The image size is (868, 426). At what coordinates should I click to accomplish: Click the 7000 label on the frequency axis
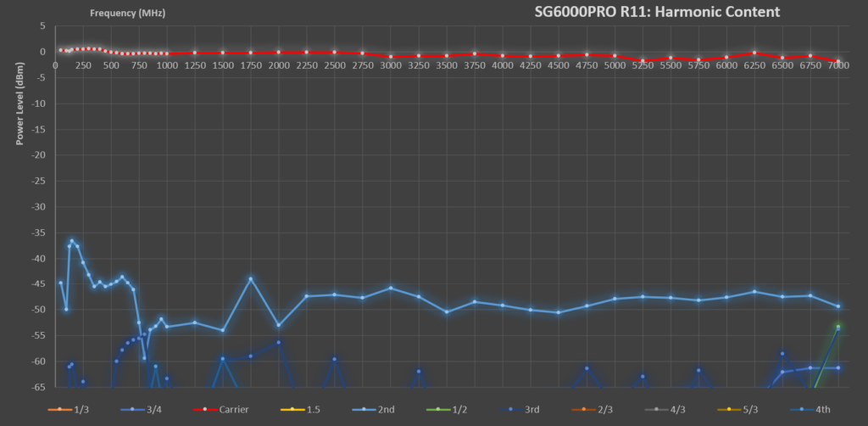[837, 65]
